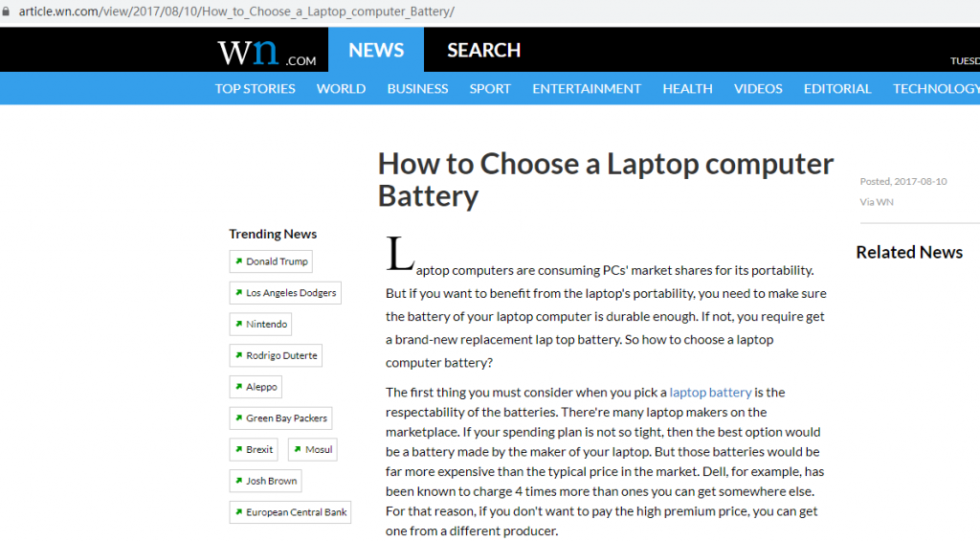Follow the 'laptop battery' hyperlink in article

point(710,393)
